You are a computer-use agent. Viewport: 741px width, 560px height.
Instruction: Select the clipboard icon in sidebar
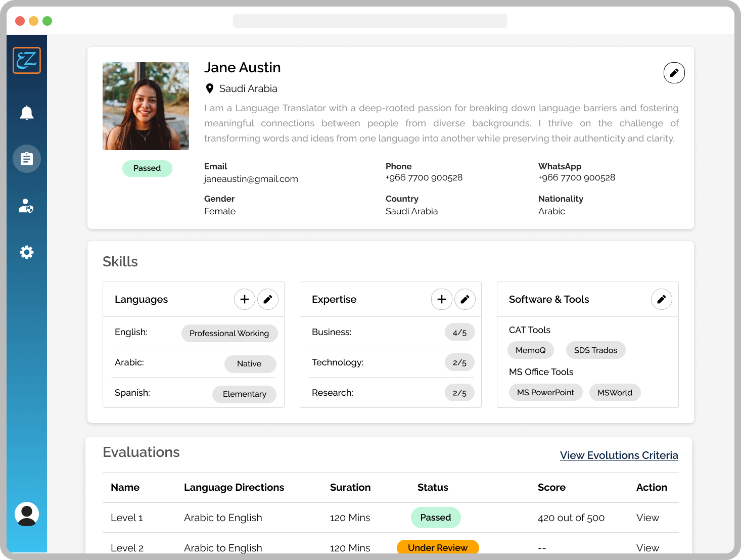[27, 159]
